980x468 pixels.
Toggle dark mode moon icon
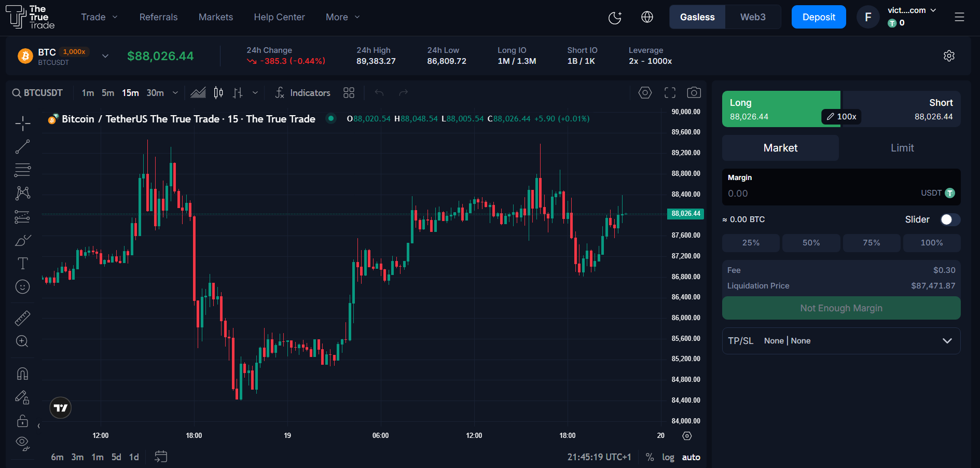point(615,17)
